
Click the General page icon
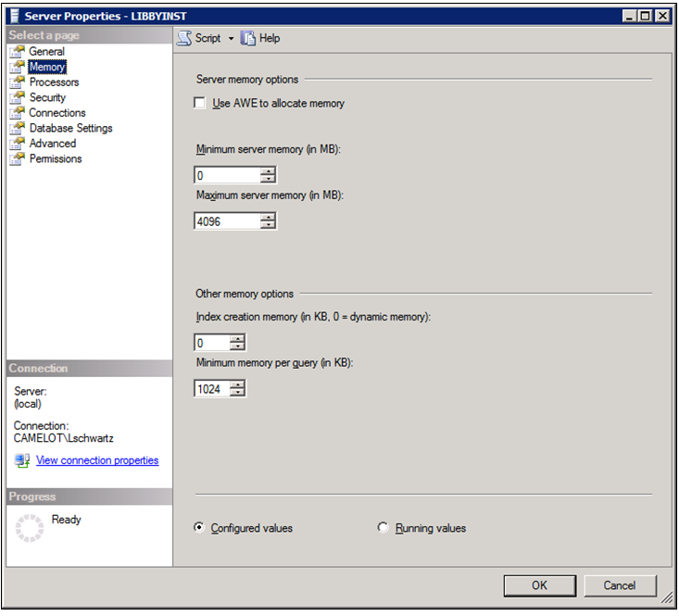pyautogui.click(x=18, y=52)
